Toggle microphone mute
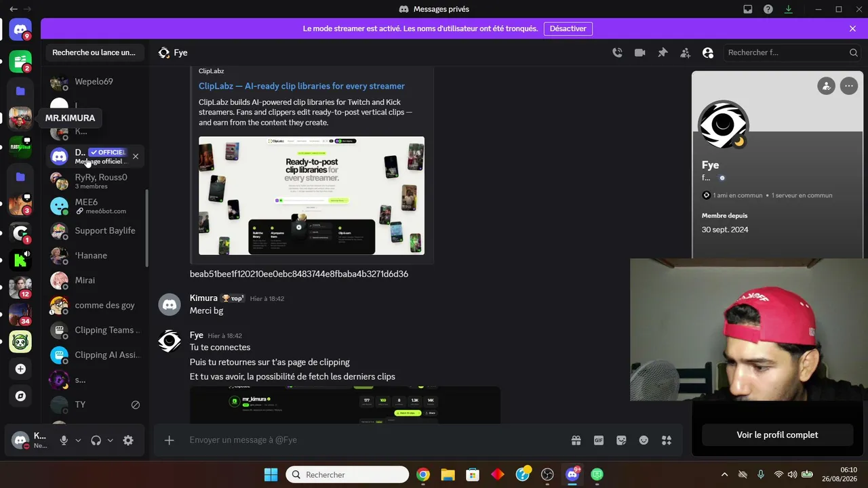 (x=64, y=441)
